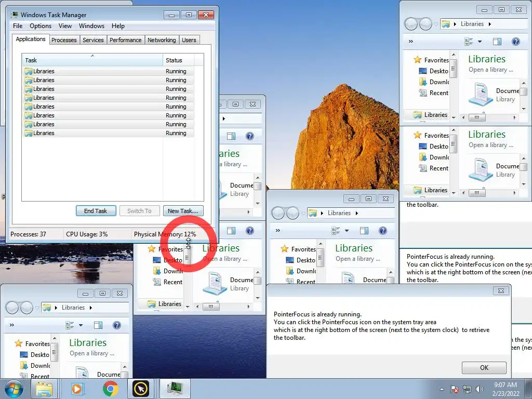
Task: Toggle preview pane in top-right Libraries window
Action: click(497, 42)
